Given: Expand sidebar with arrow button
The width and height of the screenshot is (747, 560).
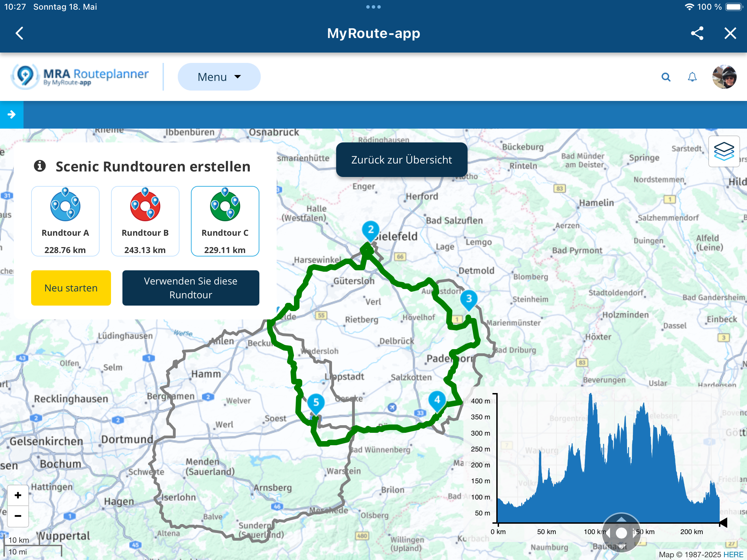Looking at the screenshot, I should click(x=12, y=114).
